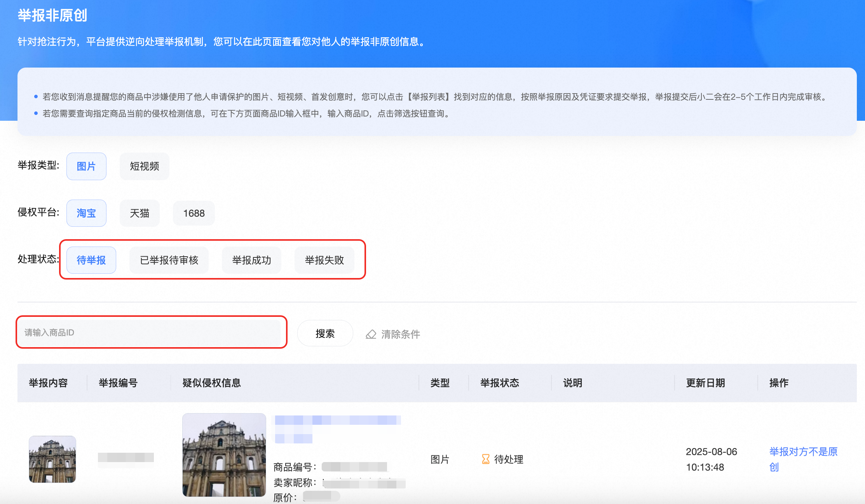The width and height of the screenshot is (865, 504).
Task: Click the 举报状态 column header
Action: (500, 383)
